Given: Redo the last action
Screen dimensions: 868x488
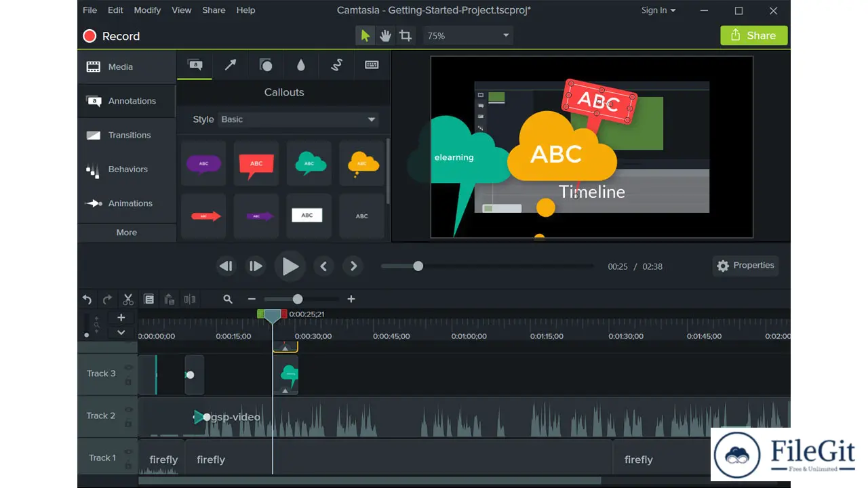Looking at the screenshot, I should (107, 299).
